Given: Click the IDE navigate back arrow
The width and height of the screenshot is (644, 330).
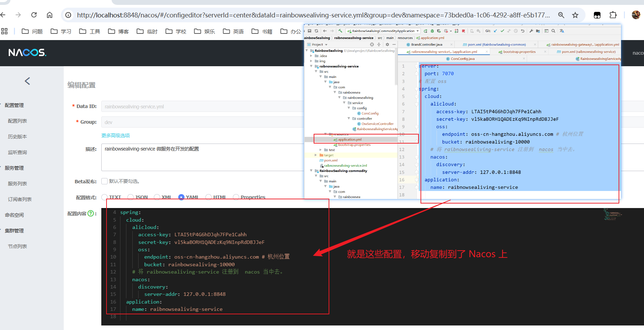Looking at the screenshot, I should pyautogui.click(x=325, y=31).
